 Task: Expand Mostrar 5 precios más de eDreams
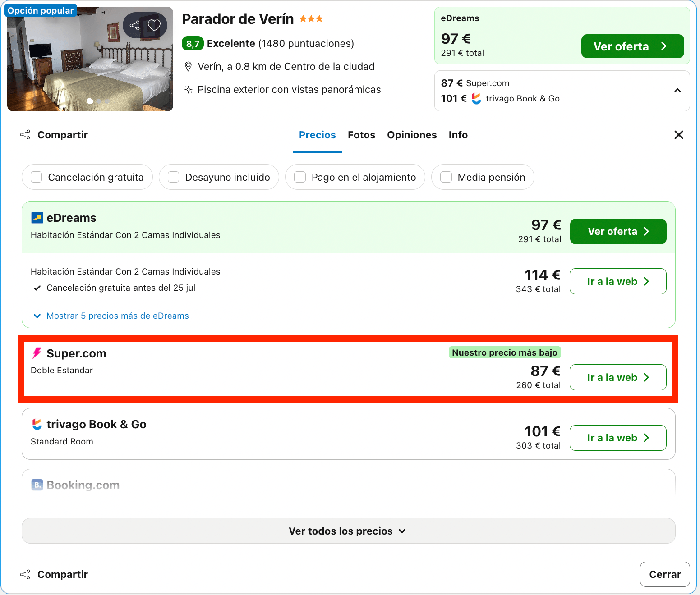tap(111, 316)
